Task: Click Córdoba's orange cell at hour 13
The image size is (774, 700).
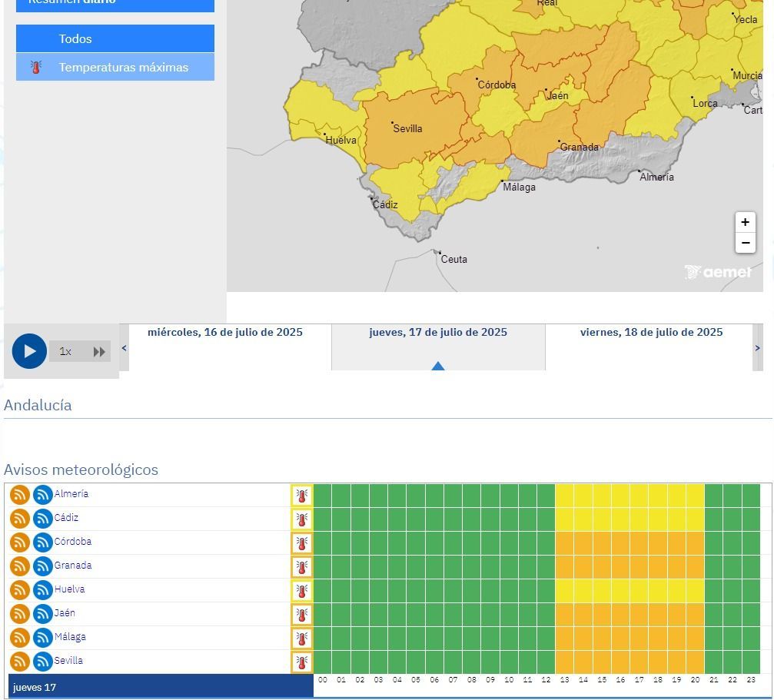Action: coord(564,542)
